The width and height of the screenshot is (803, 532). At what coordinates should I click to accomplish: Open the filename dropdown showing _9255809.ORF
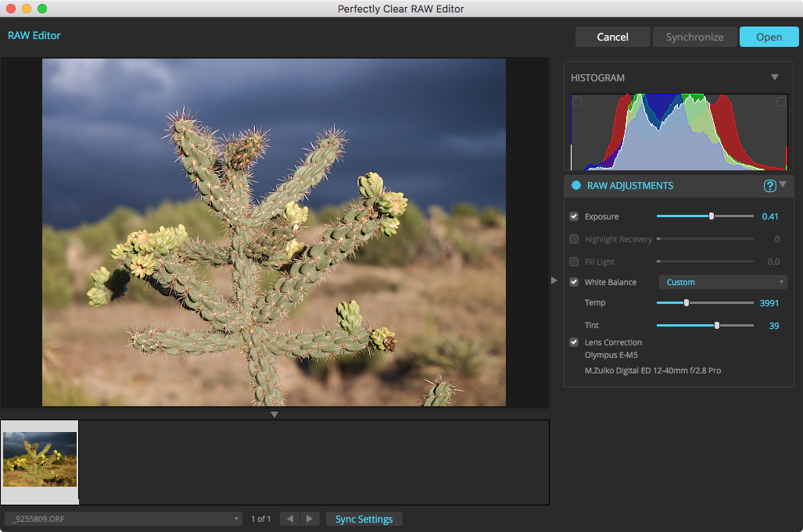coord(123,518)
